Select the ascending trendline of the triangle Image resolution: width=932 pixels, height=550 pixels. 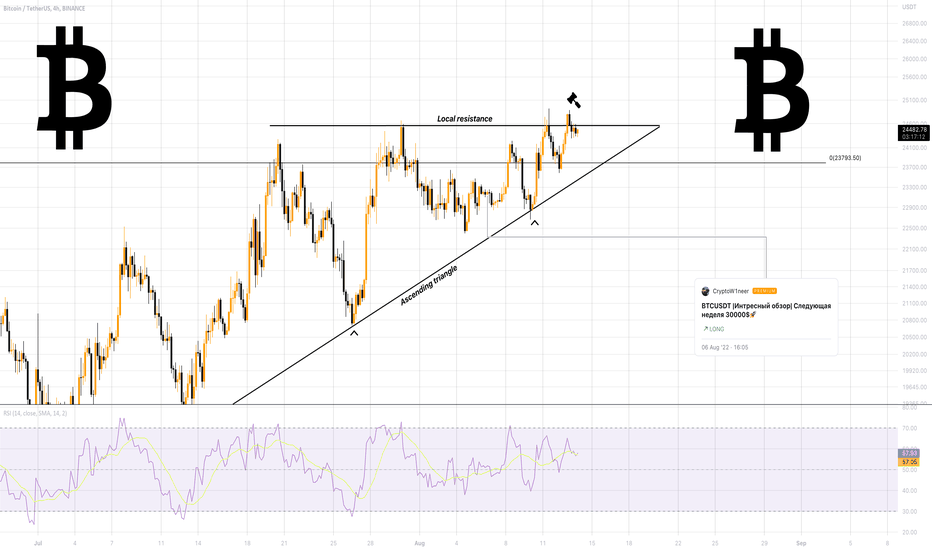446,265
